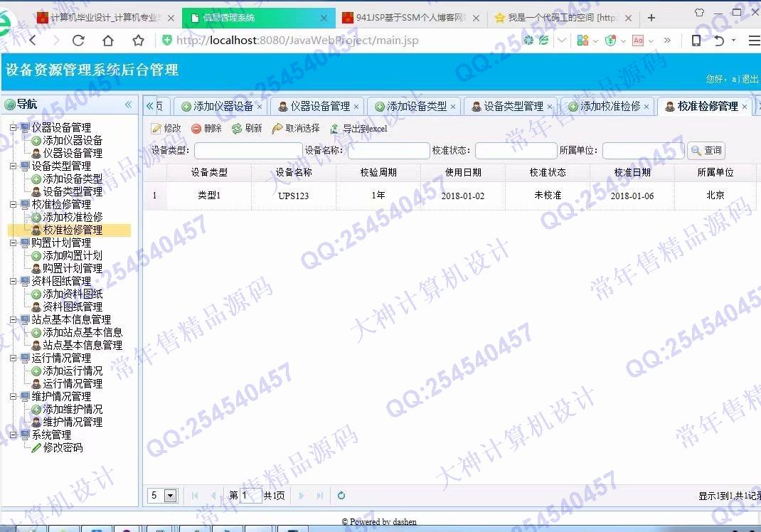Close the 添加仪器设备 tab

pos(260,107)
